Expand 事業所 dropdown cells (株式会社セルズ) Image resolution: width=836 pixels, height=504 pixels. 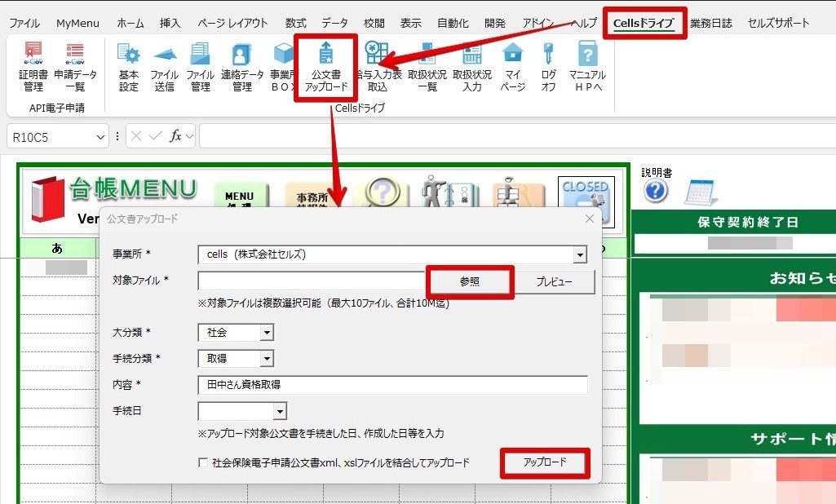(x=580, y=255)
